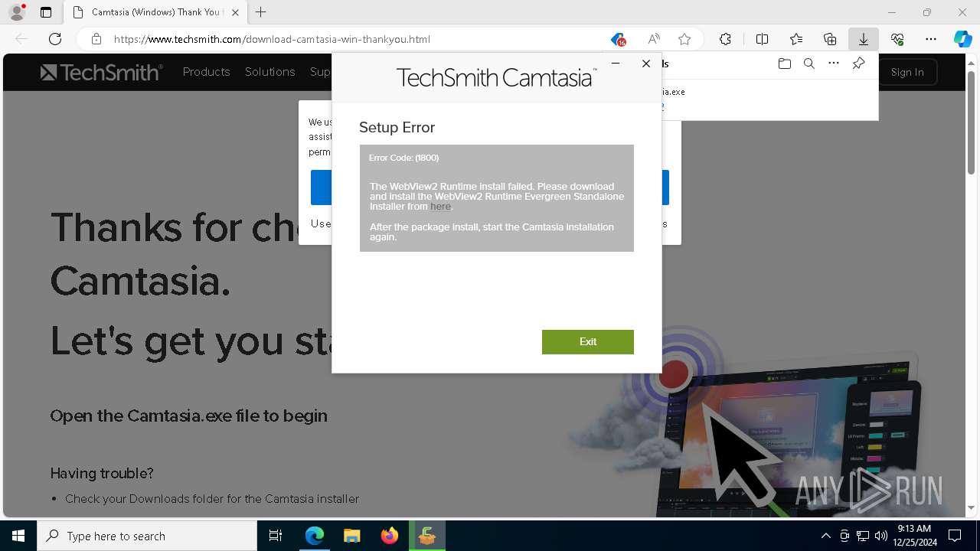Screen dimensions: 980x551
Task: Click the taskbar search box
Action: click(147, 536)
